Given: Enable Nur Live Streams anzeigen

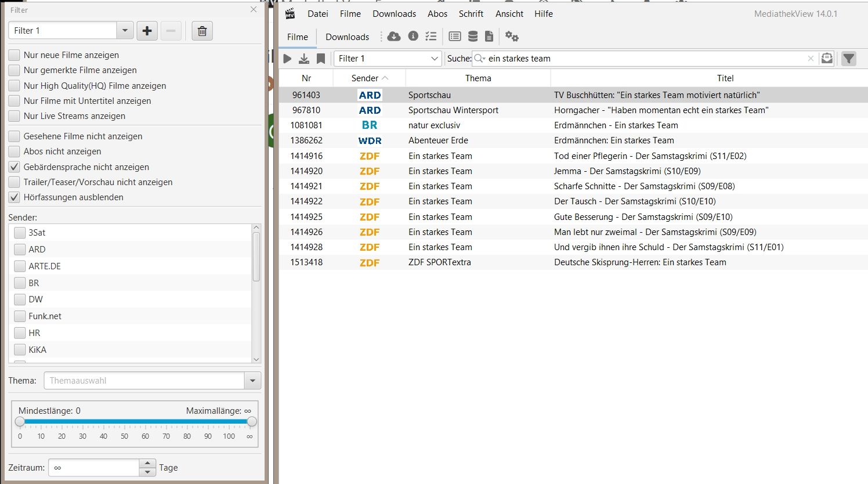Looking at the screenshot, I should click(x=15, y=116).
